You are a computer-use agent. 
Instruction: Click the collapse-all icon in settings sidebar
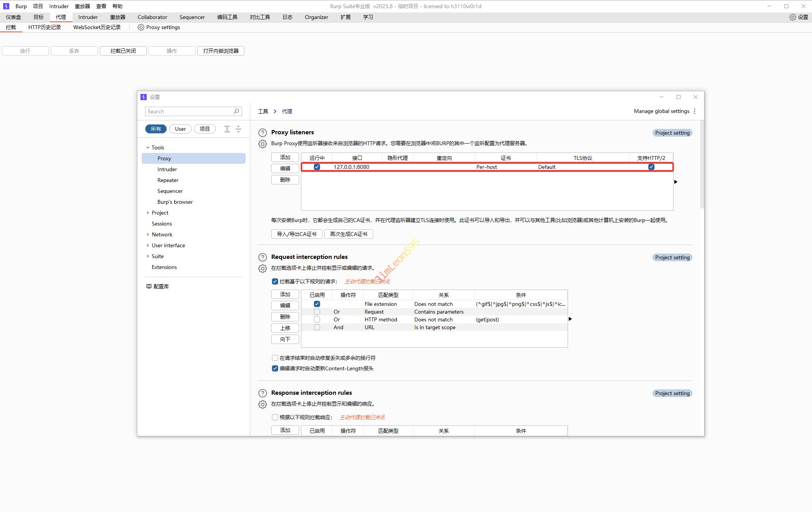(x=239, y=129)
